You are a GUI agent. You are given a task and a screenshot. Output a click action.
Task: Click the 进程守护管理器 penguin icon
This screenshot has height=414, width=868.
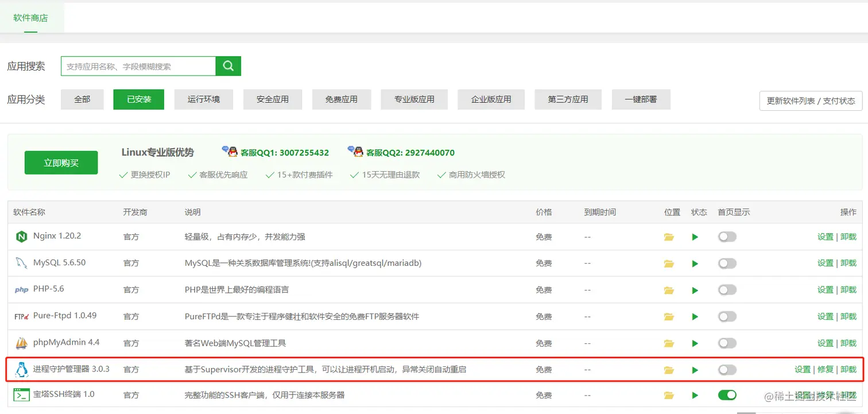22,369
